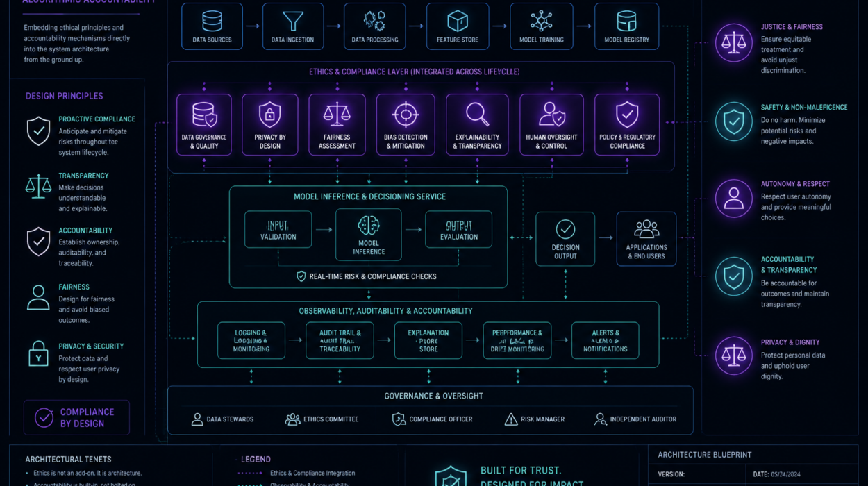
Task: Click the Design Principles heading
Action: tap(64, 96)
